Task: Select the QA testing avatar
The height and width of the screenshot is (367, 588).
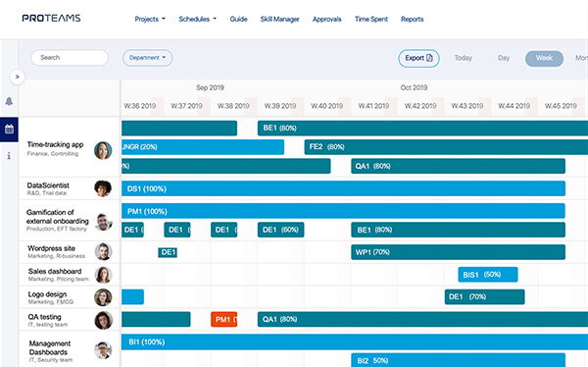Action: point(103,320)
